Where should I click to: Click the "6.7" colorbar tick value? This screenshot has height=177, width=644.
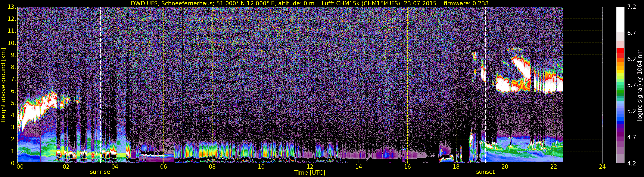pyautogui.click(x=632, y=33)
